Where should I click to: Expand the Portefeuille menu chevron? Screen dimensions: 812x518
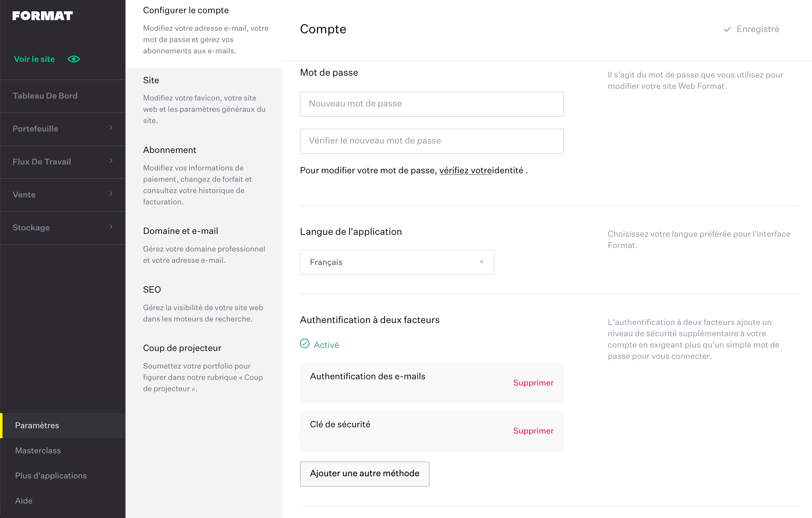click(111, 128)
